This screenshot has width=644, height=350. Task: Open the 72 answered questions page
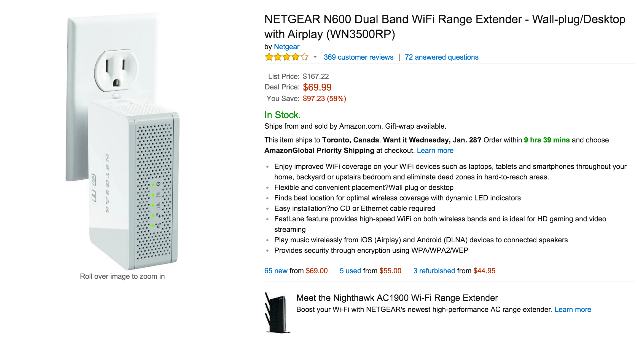(x=441, y=57)
